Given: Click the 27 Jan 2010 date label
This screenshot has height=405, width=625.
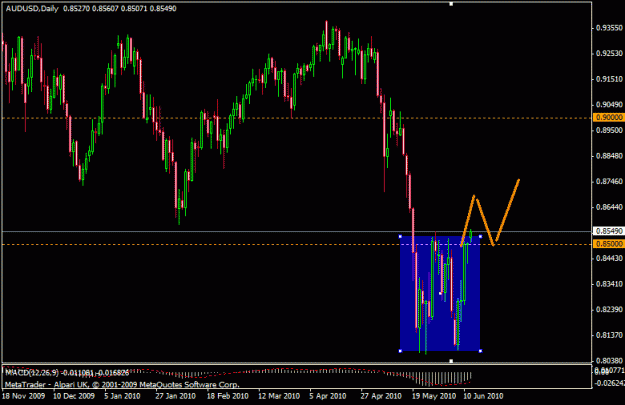Looking at the screenshot, I should 176,396.
